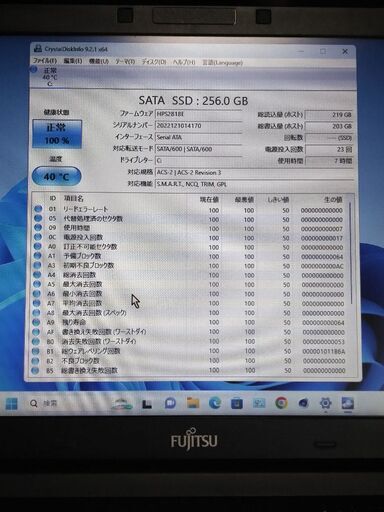Screen dimensions: 384x512
Task: Select the 0C 電源投入回数 attribute row
Action: [190, 238]
